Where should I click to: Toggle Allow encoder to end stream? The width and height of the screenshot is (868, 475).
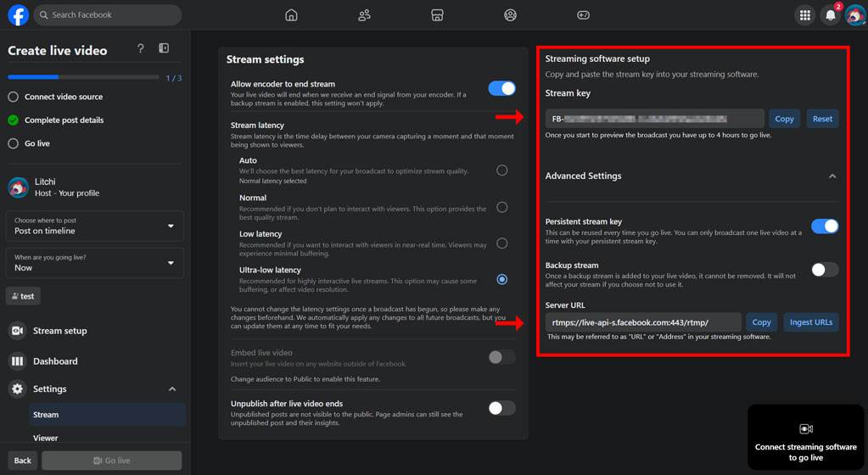pyautogui.click(x=501, y=88)
